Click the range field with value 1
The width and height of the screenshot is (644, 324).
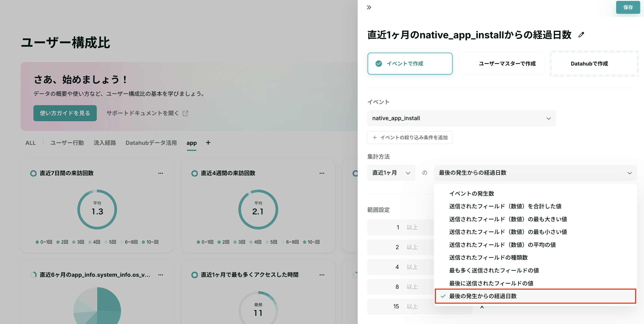coord(400,227)
